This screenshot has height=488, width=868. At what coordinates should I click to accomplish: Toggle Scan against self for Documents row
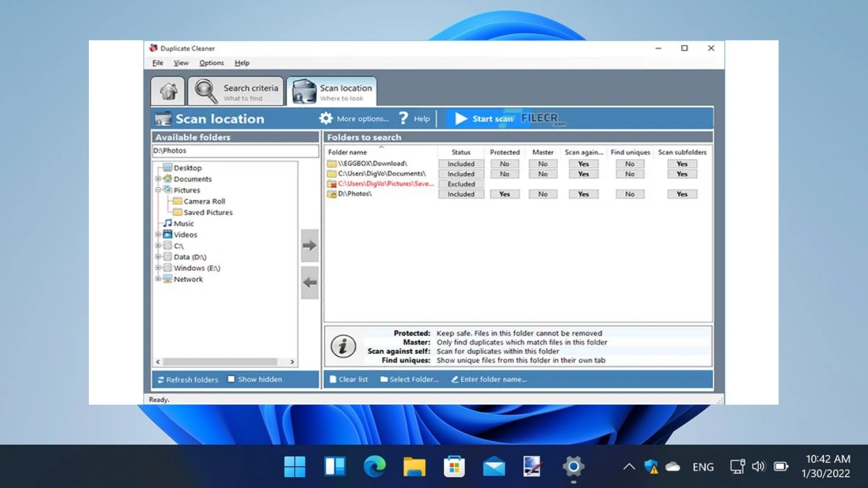point(584,174)
